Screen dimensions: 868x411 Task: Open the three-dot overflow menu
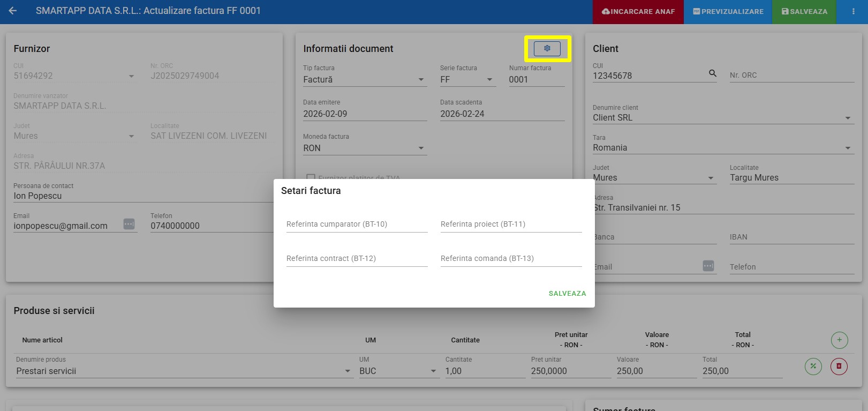point(853,11)
